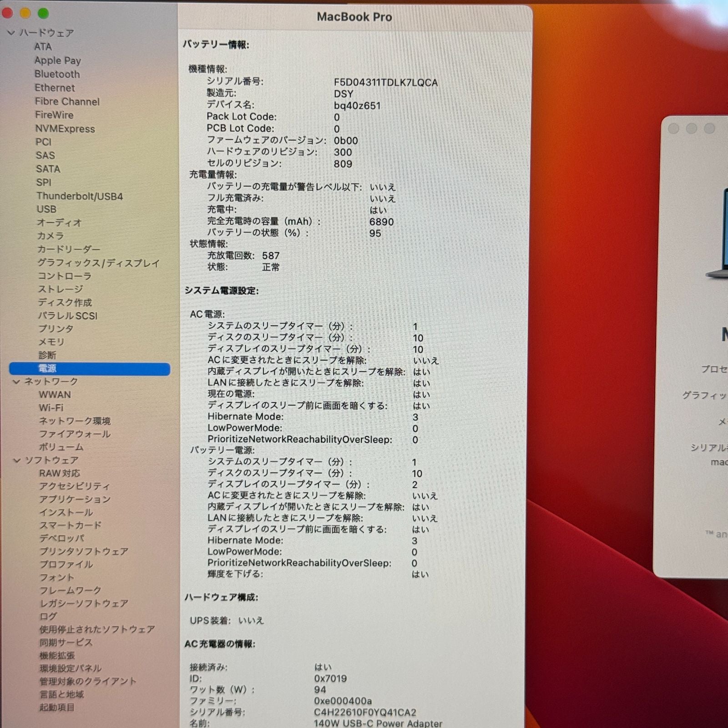Click the 140W USB-C Power Adapter name
728x728 pixels.
click(378, 723)
